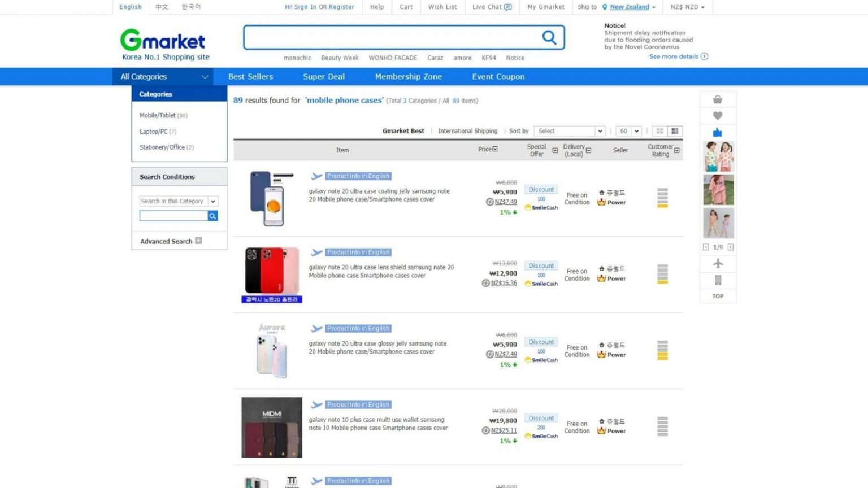The height and width of the screenshot is (488, 868).
Task: Click the heart wishlist icon in right sidebar
Action: pyautogui.click(x=717, y=115)
